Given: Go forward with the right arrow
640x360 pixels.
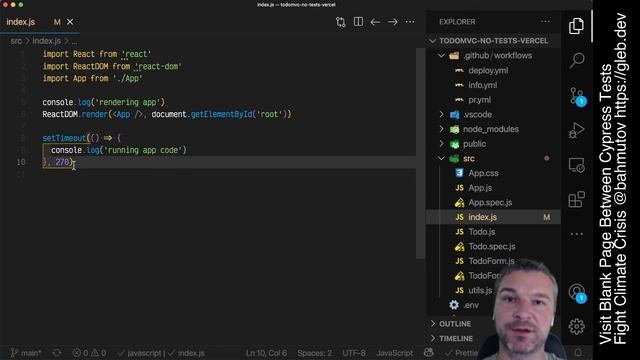Looking at the screenshot, I should [393, 22].
